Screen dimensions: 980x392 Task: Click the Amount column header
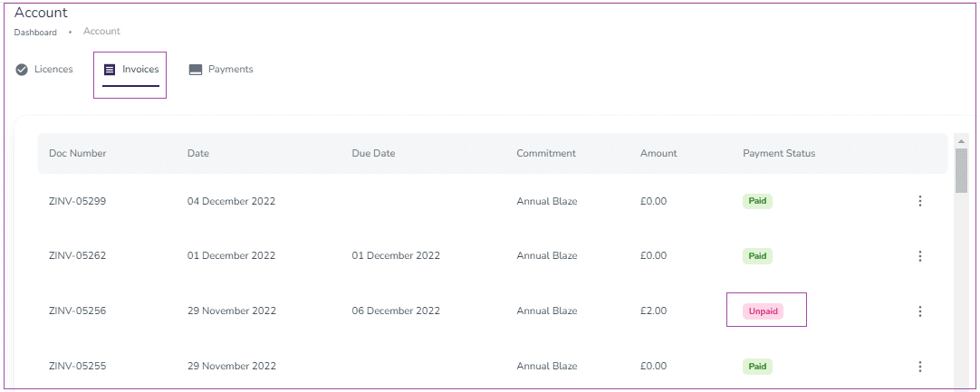pyautogui.click(x=658, y=153)
